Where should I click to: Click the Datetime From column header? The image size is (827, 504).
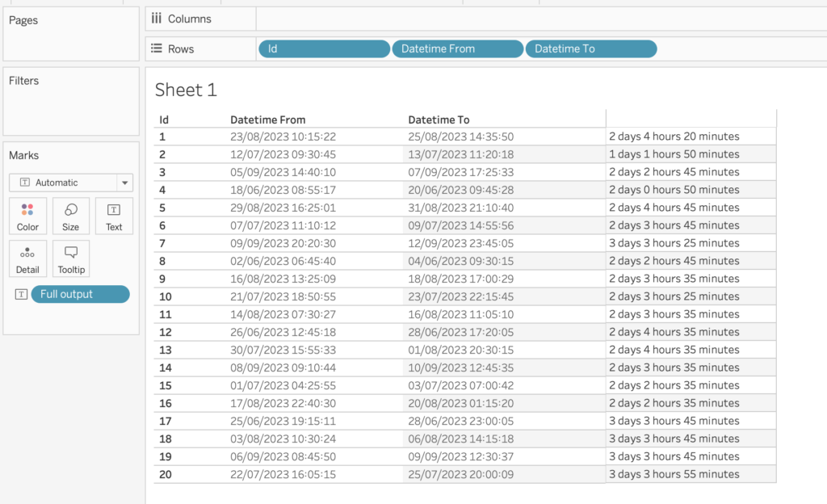pos(268,120)
